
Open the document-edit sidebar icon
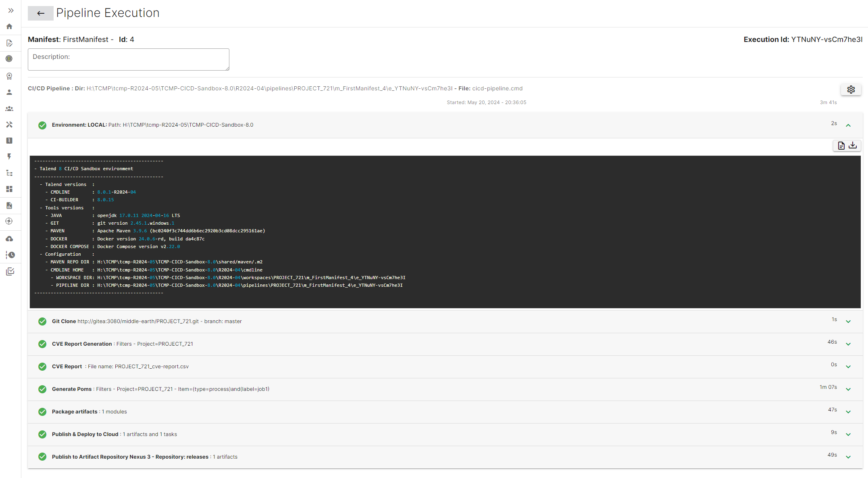coord(9,43)
